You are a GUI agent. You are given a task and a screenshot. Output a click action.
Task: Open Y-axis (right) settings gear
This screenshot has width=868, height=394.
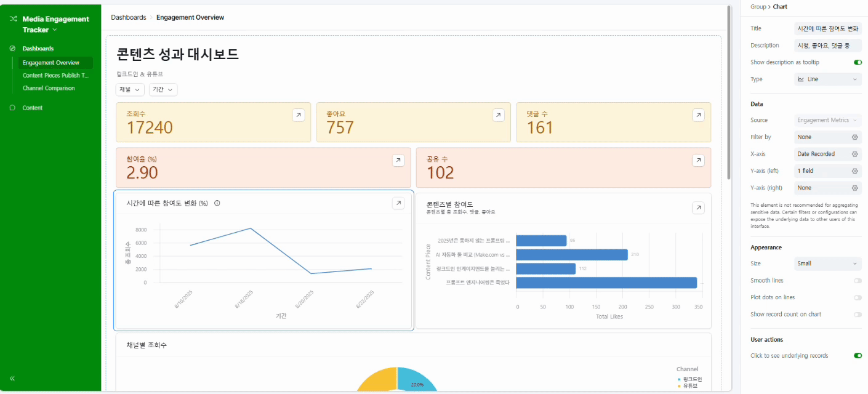855,188
